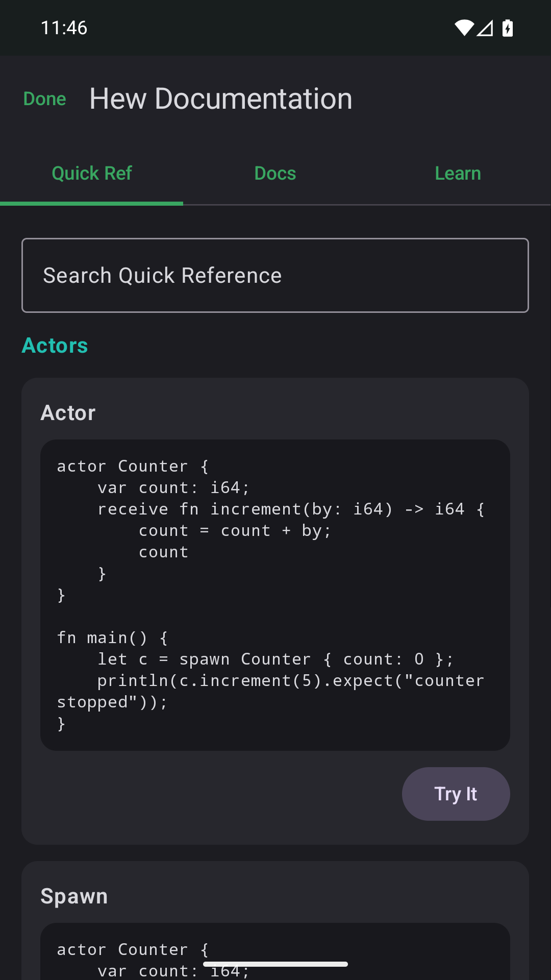Click the Hew Documentation title
Image resolution: width=551 pixels, height=980 pixels.
(x=221, y=99)
